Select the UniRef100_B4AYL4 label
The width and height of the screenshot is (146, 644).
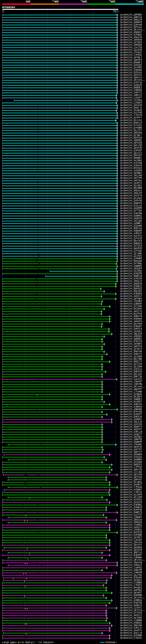click(131, 123)
